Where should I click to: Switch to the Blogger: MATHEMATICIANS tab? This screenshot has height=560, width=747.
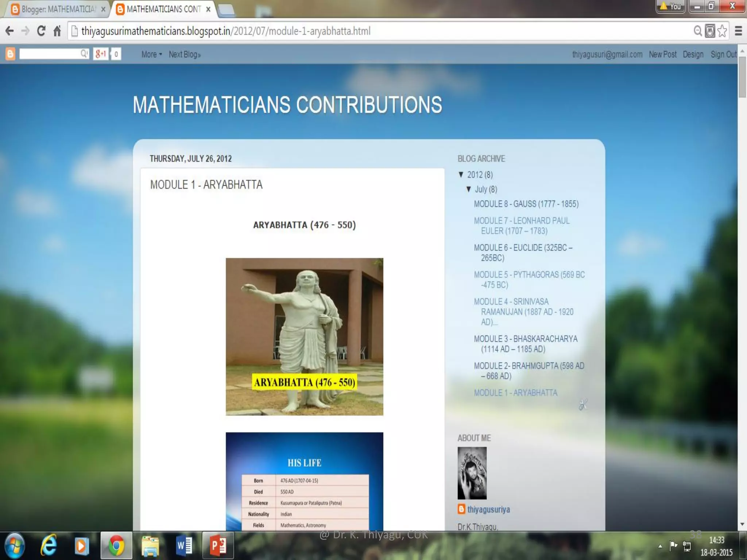(55, 9)
